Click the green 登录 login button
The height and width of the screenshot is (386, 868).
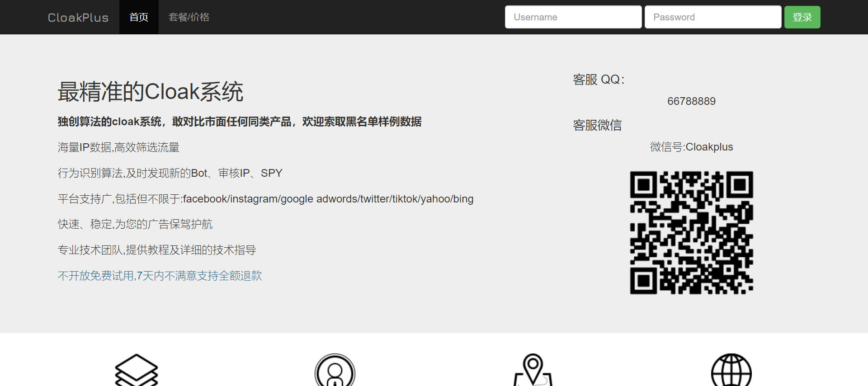coord(802,17)
